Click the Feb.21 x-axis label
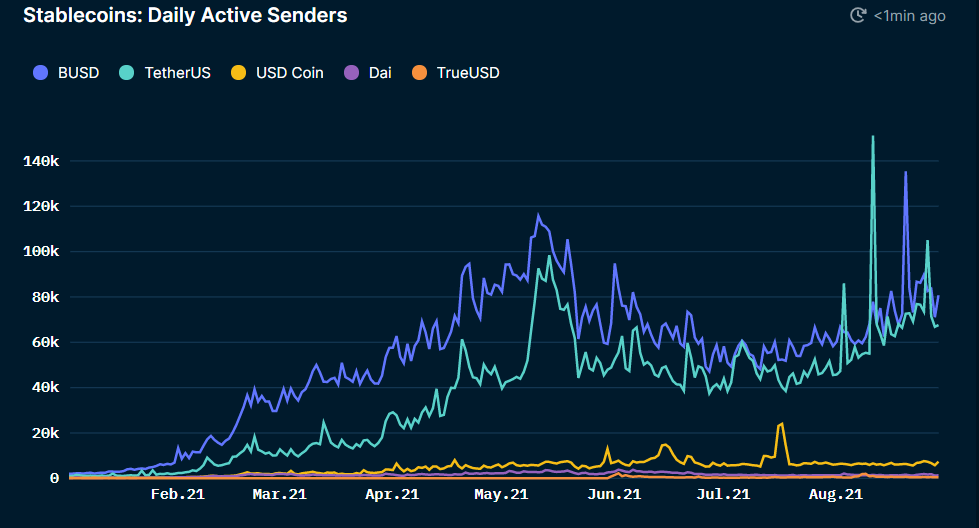The image size is (979, 528). (178, 494)
